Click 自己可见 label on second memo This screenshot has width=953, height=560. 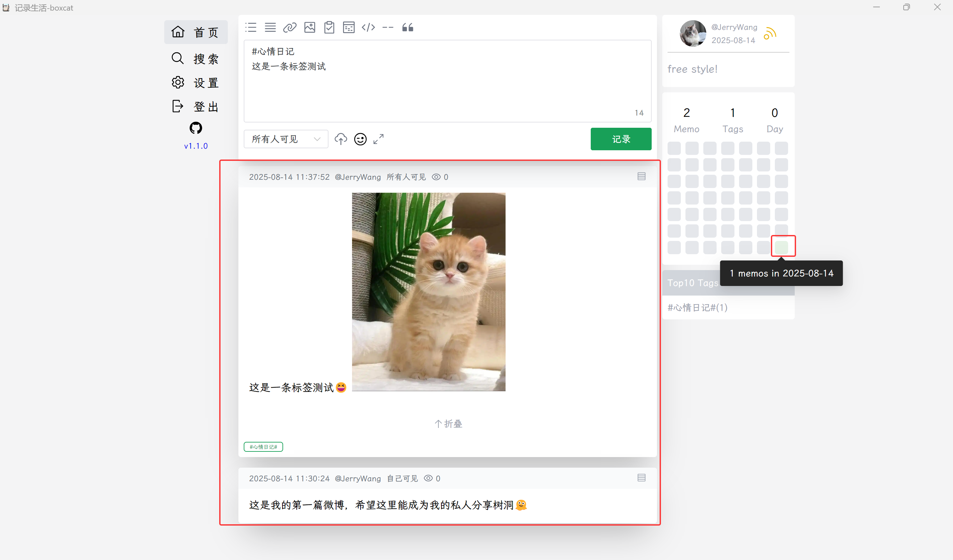(402, 478)
